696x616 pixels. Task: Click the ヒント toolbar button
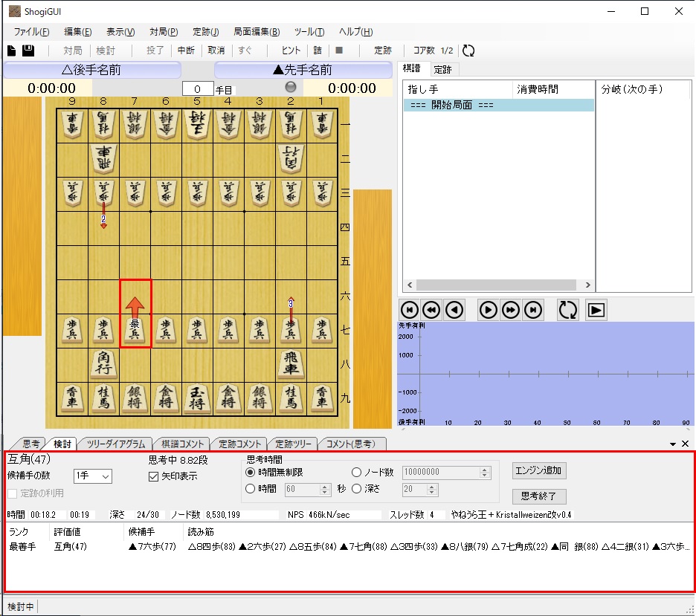coord(291,51)
